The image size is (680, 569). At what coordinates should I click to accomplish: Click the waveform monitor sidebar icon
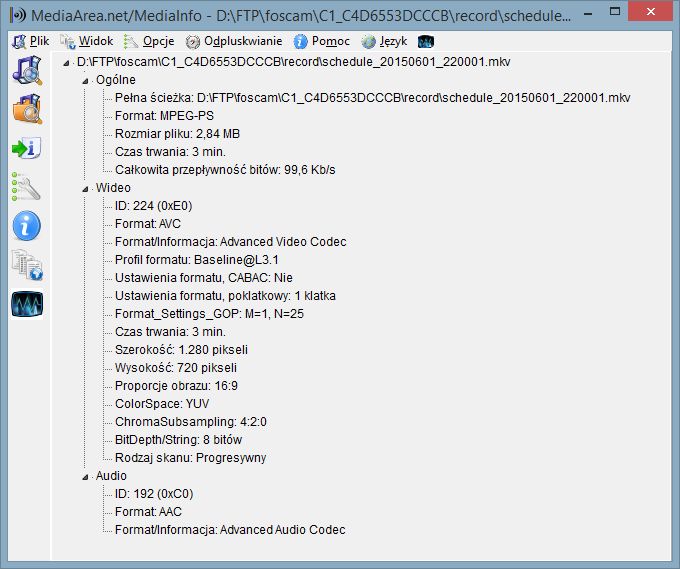[x=27, y=304]
